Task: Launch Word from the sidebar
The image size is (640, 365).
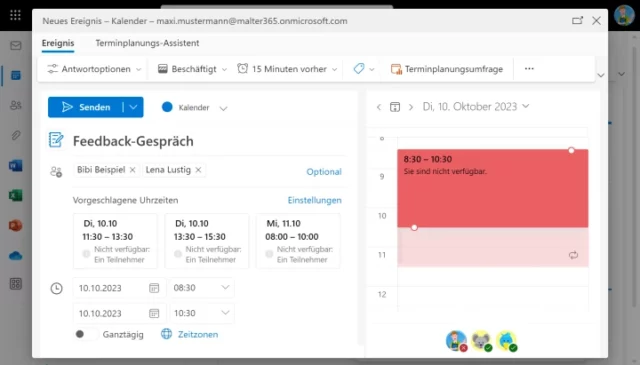Action: pyautogui.click(x=16, y=165)
